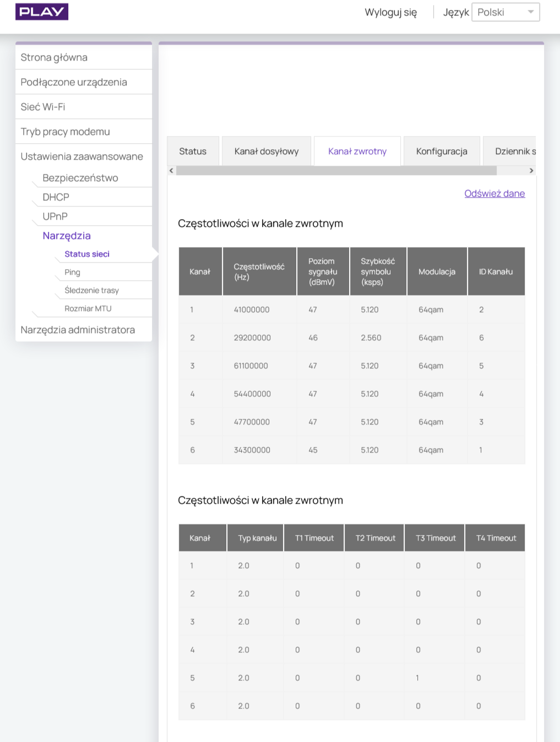Open Narzędzia administratora section
Viewport: 560px width, 742px height.
(78, 330)
